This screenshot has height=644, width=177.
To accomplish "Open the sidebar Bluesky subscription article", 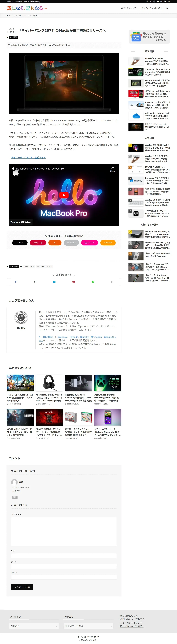I will [150, 181].
